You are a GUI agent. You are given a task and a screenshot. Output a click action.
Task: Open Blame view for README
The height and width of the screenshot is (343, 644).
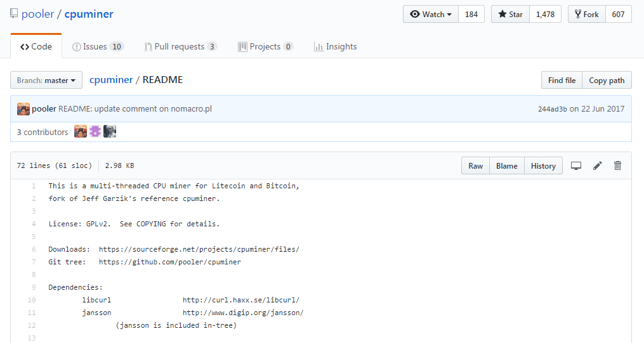(x=506, y=166)
